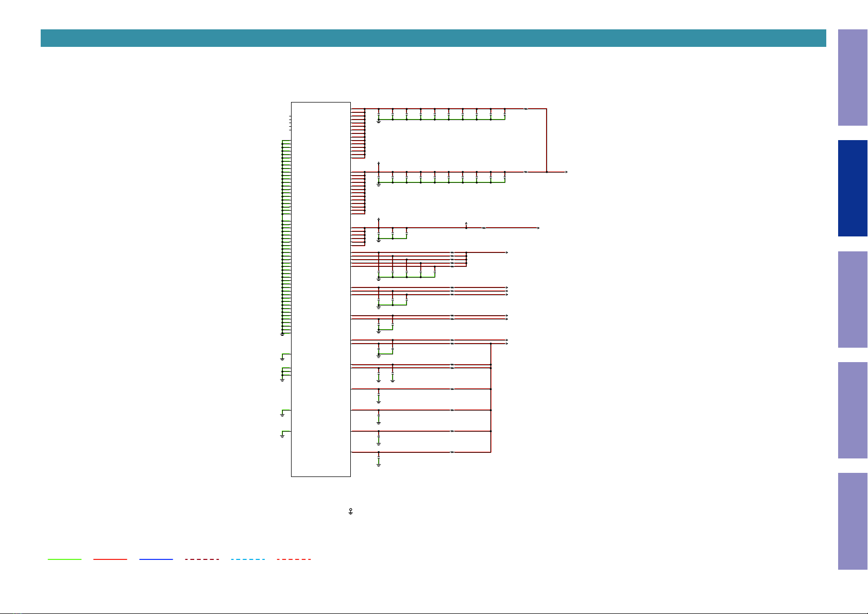Click the dark red dashed legend line
Screen dimensions: 868x614
202,559
